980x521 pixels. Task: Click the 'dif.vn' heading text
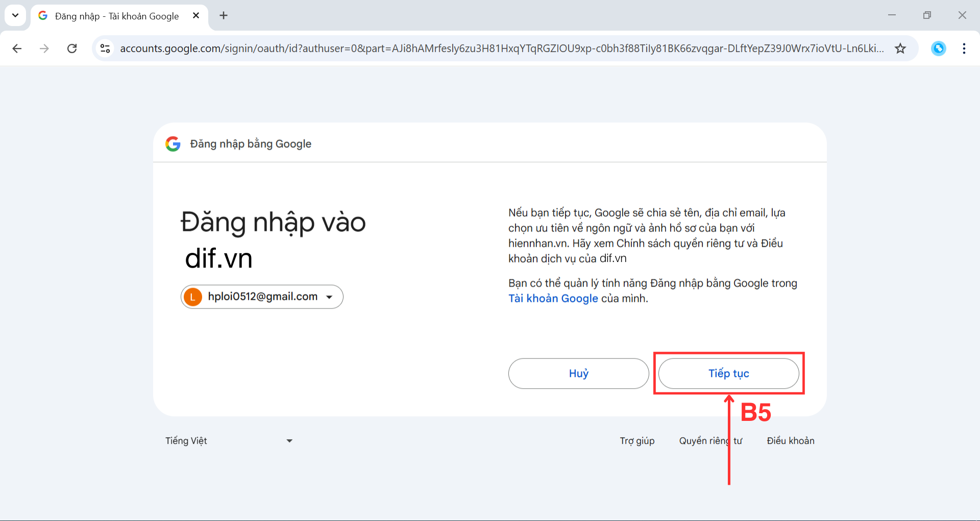point(218,258)
